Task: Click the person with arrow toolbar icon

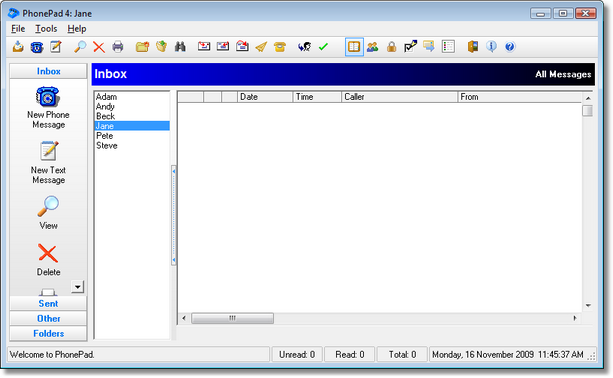Action: coord(304,47)
